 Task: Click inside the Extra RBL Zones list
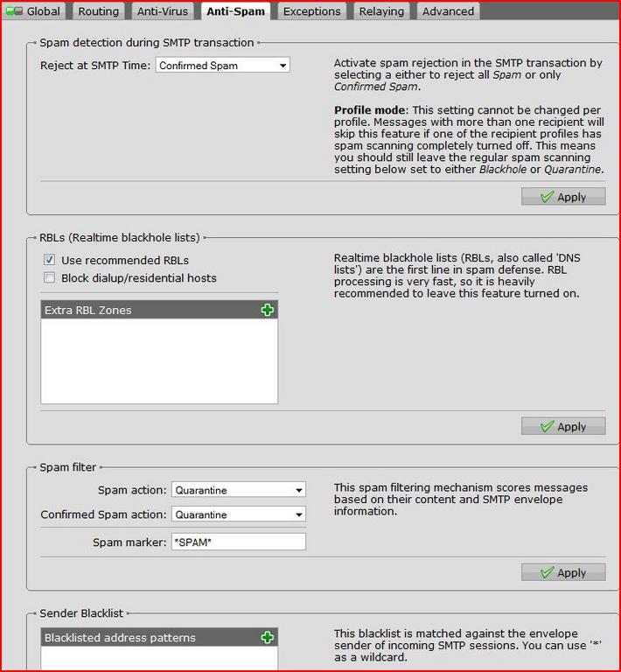coord(159,360)
